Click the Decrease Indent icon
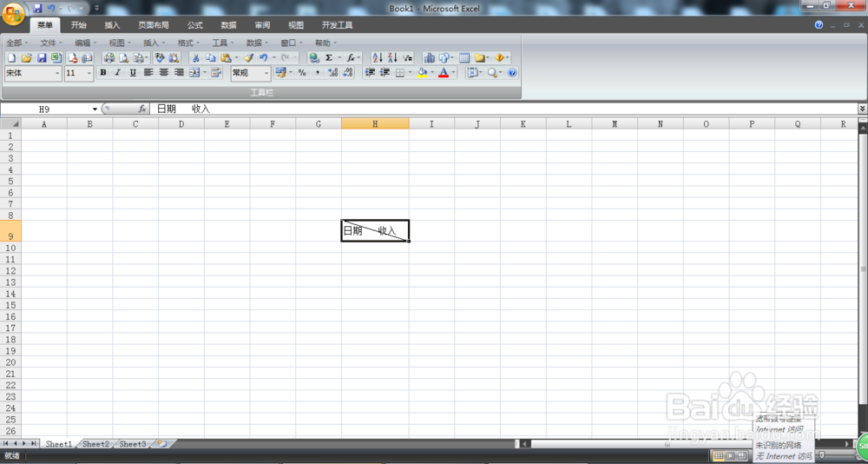Screen dimensions: 868x464 (x=370, y=73)
